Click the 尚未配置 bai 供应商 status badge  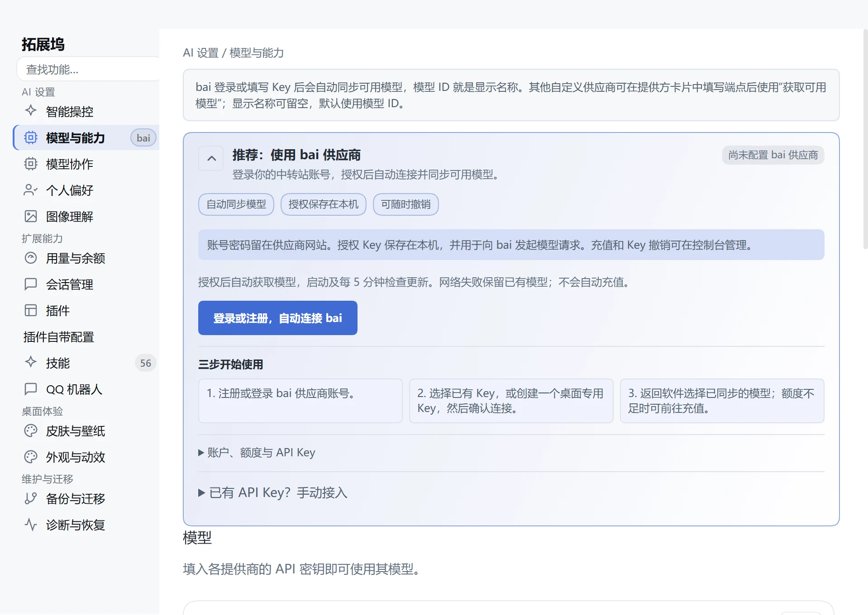(773, 155)
